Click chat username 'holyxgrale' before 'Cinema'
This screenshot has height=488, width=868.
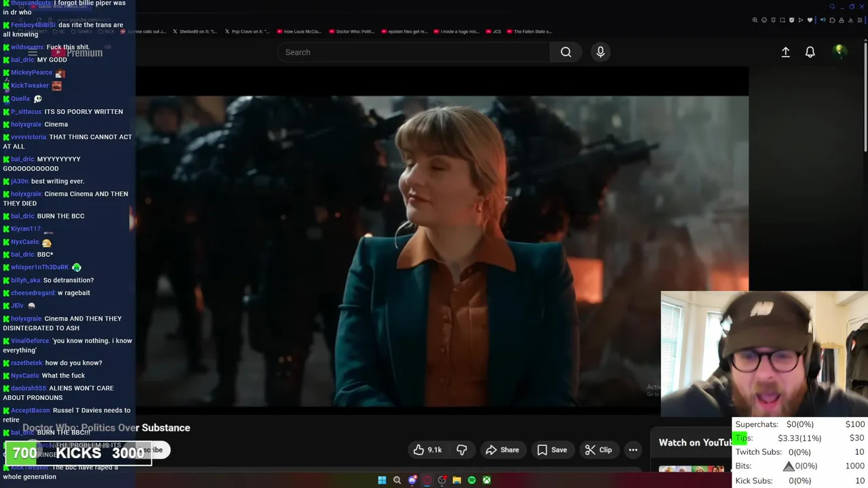coord(26,124)
